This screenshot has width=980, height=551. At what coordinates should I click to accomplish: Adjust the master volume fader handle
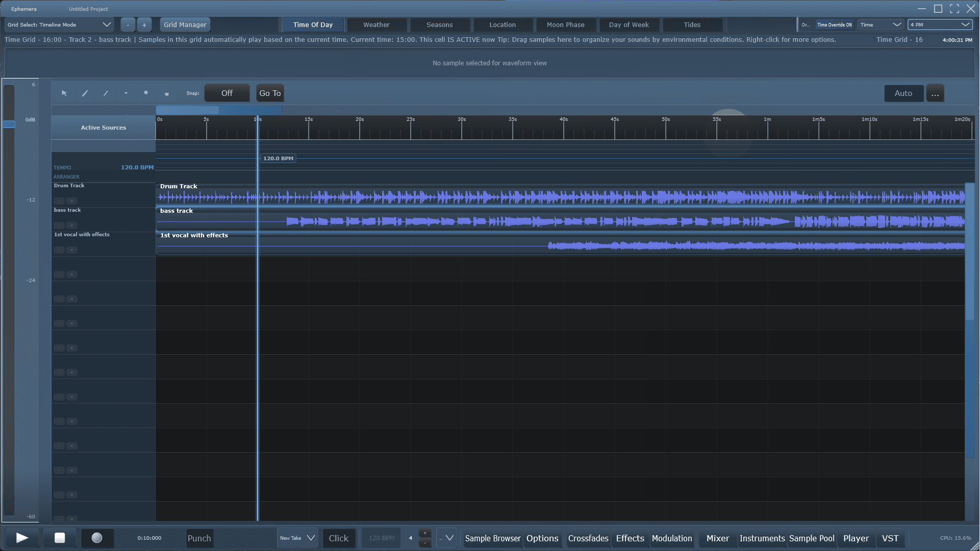coord(9,124)
